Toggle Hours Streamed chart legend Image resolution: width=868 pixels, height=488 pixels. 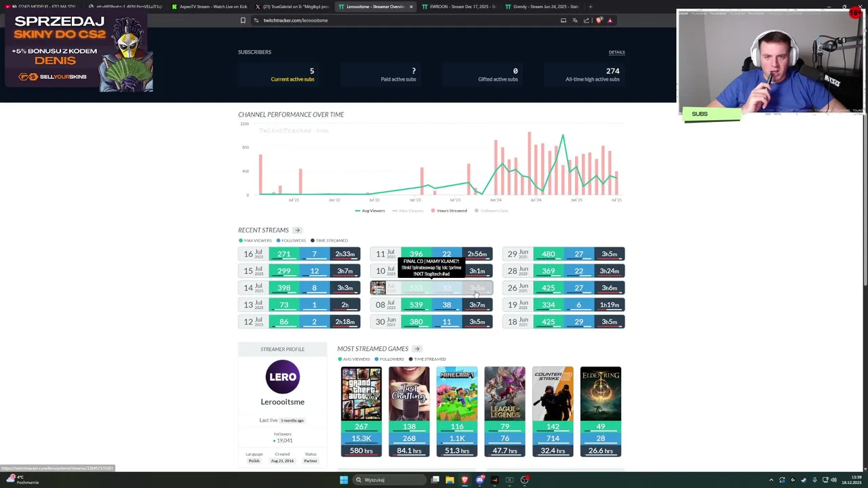point(448,211)
